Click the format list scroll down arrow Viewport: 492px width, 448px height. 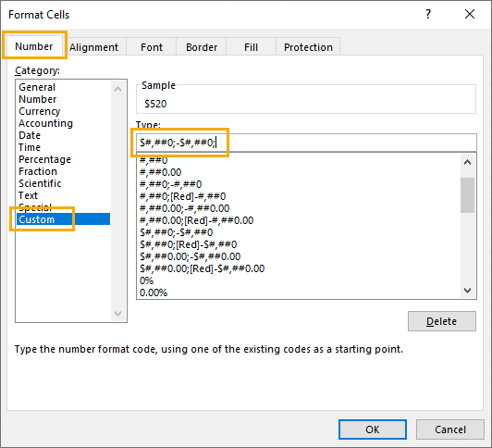click(x=468, y=291)
